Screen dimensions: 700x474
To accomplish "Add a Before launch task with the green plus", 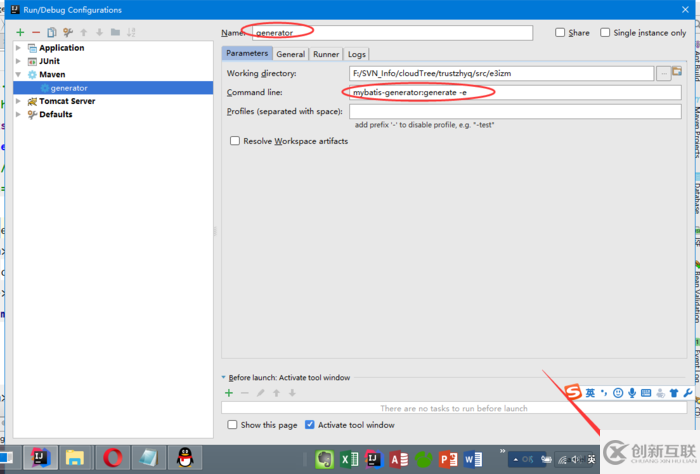I will tap(229, 393).
